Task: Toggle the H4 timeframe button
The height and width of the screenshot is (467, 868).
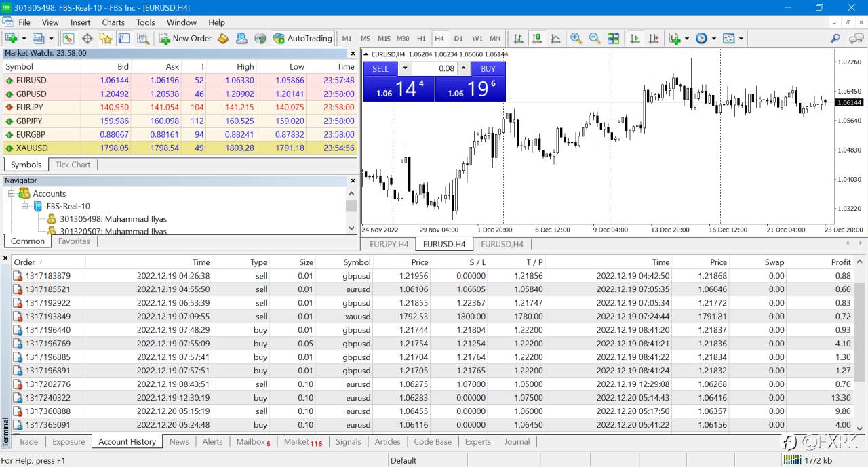Action: [439, 39]
